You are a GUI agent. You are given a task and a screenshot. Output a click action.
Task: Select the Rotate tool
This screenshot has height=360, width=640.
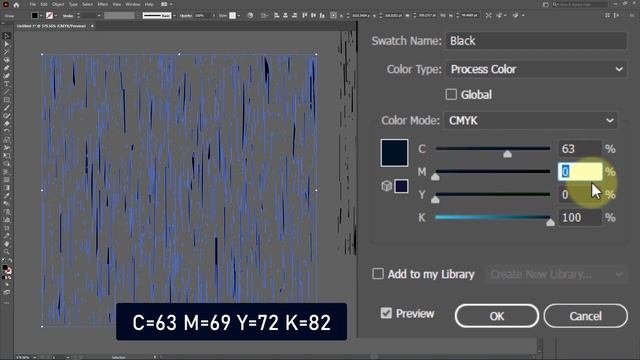(x=6, y=131)
